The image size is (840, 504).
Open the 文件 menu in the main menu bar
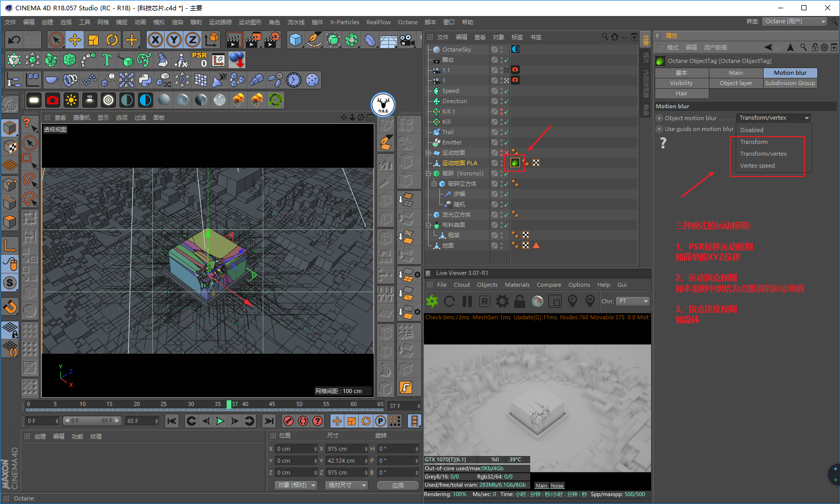point(10,22)
